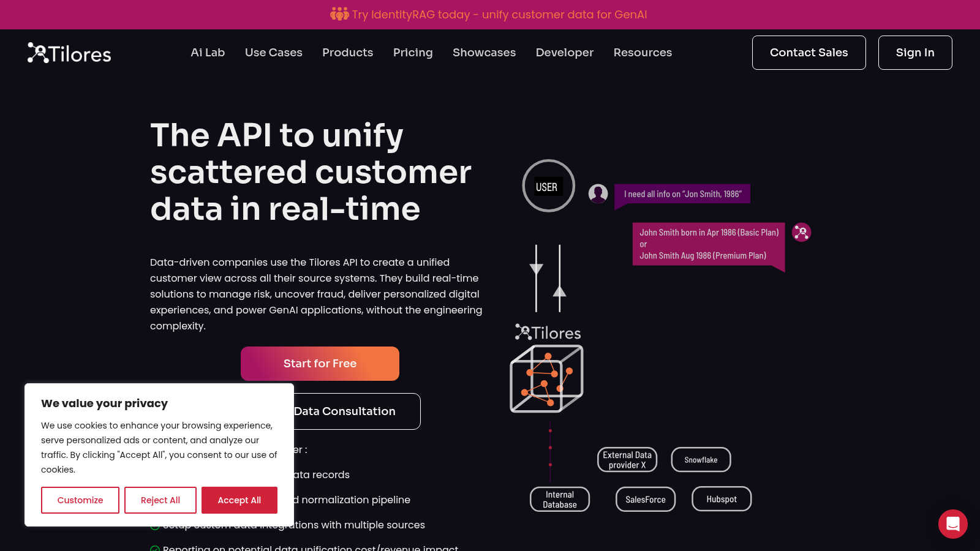This screenshot has width=980, height=551.
Task: Click the USER circle in the diagram
Action: (x=548, y=186)
